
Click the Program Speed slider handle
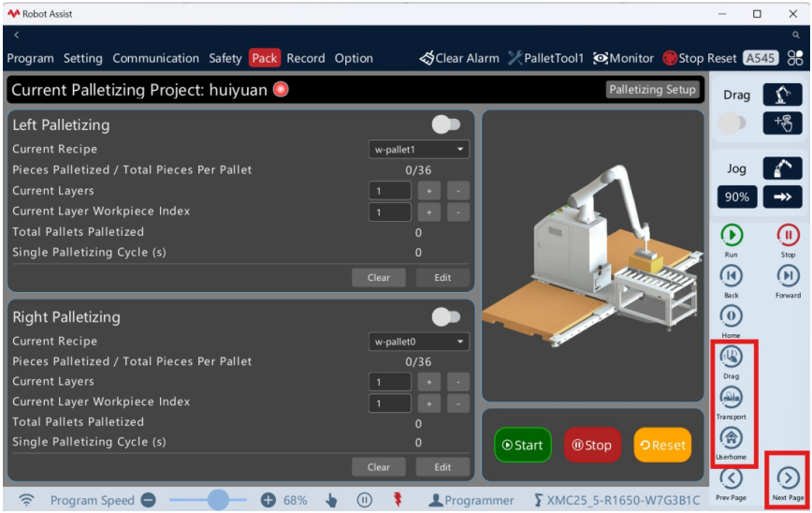pos(218,500)
